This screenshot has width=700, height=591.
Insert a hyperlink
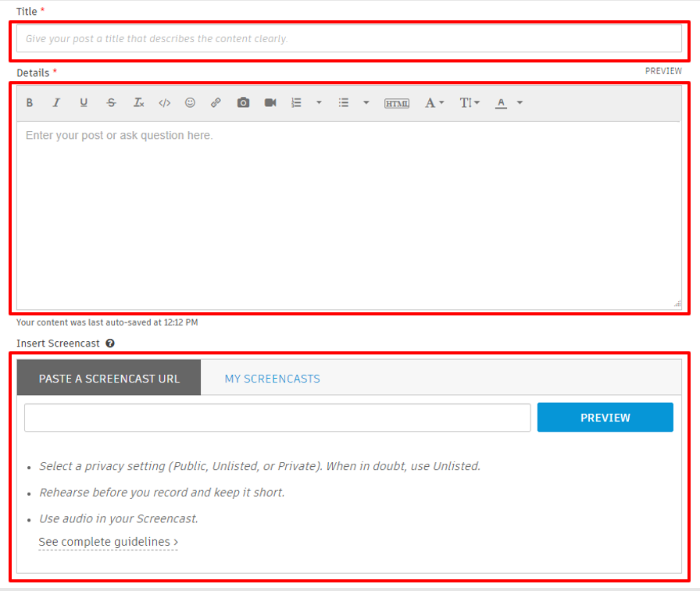(216, 102)
